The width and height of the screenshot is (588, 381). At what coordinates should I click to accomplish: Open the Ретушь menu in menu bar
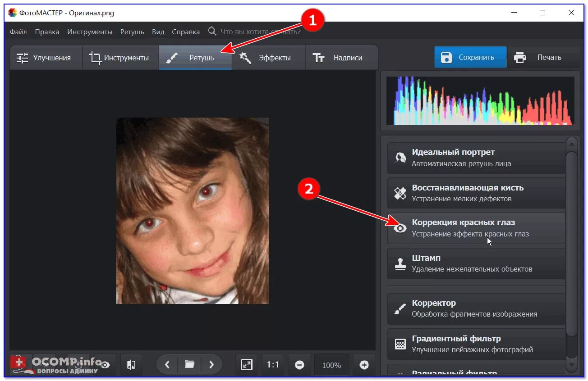(x=132, y=32)
